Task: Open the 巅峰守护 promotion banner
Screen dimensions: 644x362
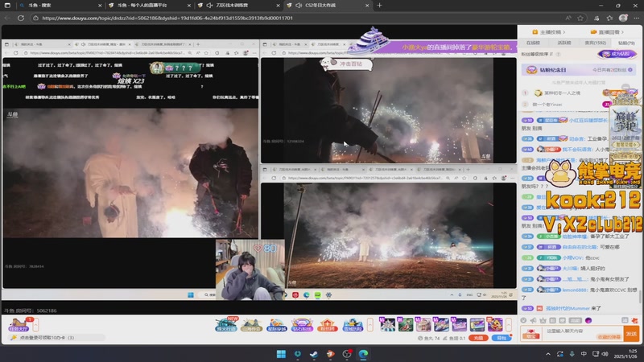Action: tap(625, 125)
